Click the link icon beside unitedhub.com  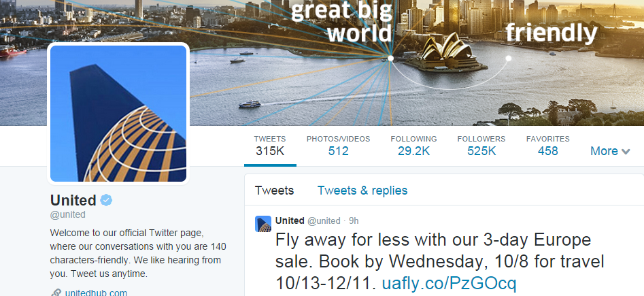click(56, 293)
